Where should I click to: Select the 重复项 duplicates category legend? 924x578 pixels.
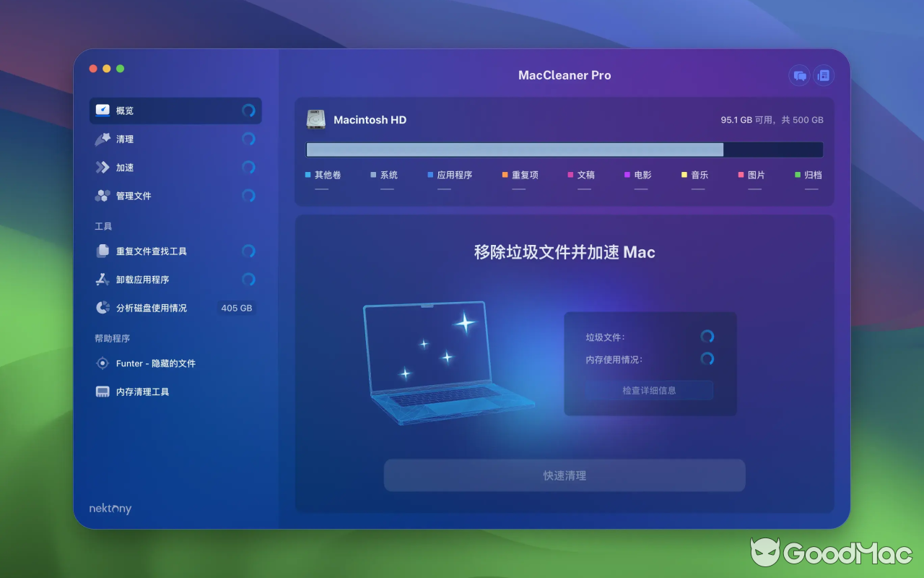(x=521, y=175)
